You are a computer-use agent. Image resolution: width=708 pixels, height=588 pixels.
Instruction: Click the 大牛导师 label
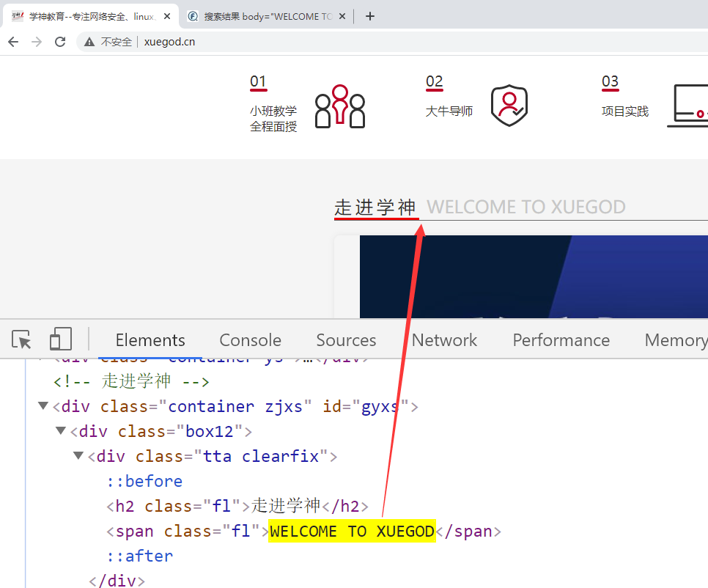pyautogui.click(x=449, y=111)
